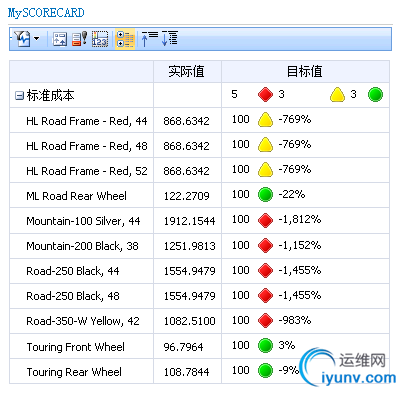
Task: Click yellow triangle in 标准成本 summary row
Action: coord(337,94)
